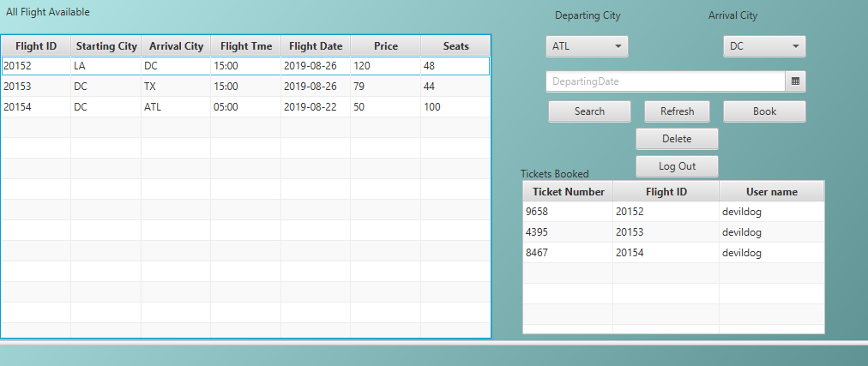The width and height of the screenshot is (868, 366).
Task: Click the Refresh button
Action: 677,111
